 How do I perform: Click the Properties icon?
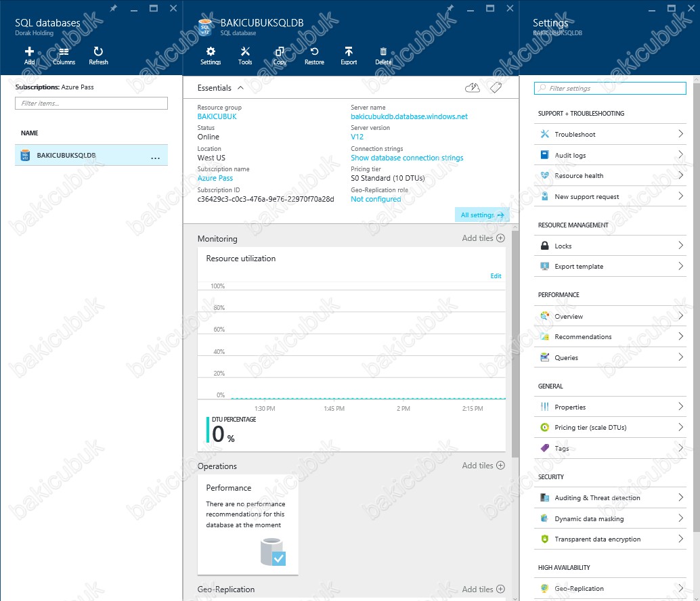545,407
